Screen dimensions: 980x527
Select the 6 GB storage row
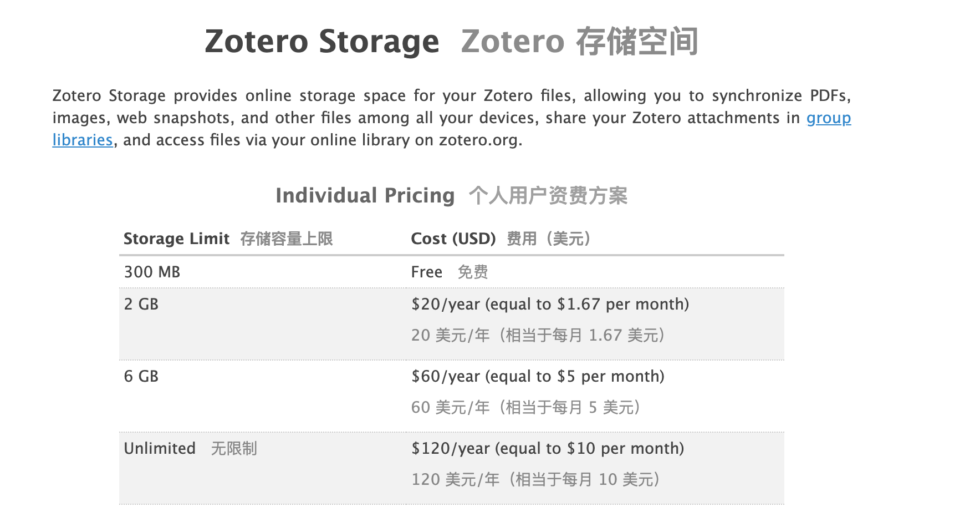coord(451,396)
